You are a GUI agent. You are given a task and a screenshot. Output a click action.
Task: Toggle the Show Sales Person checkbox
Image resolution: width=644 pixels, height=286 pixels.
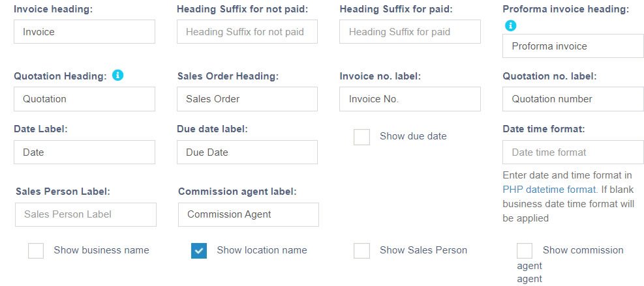click(x=361, y=251)
